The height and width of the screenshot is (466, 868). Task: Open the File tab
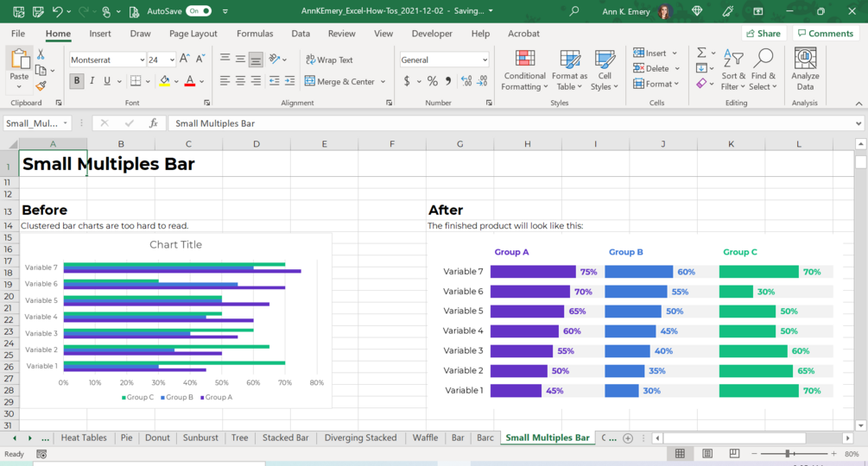[x=18, y=33]
